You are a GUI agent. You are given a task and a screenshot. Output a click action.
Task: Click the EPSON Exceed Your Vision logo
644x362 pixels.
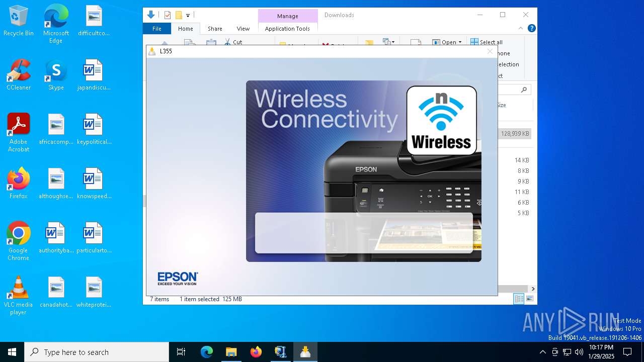[178, 279]
